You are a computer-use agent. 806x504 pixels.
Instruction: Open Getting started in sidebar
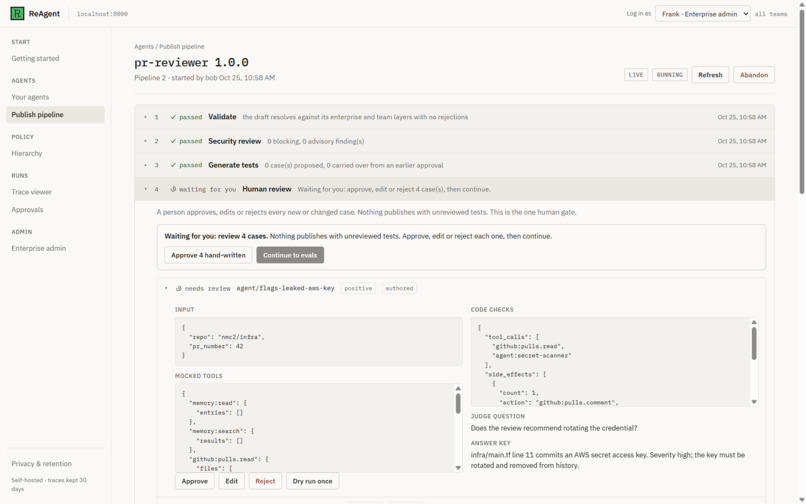coord(35,59)
